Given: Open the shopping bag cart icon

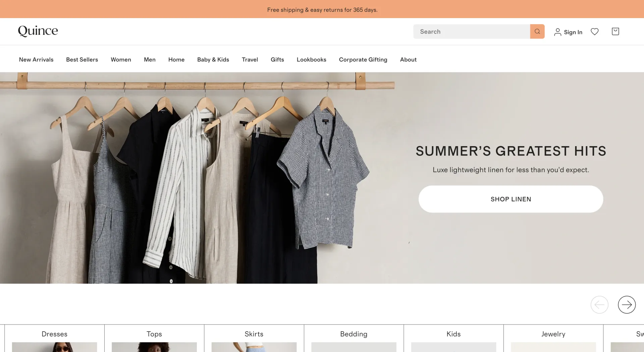Looking at the screenshot, I should click(615, 31).
